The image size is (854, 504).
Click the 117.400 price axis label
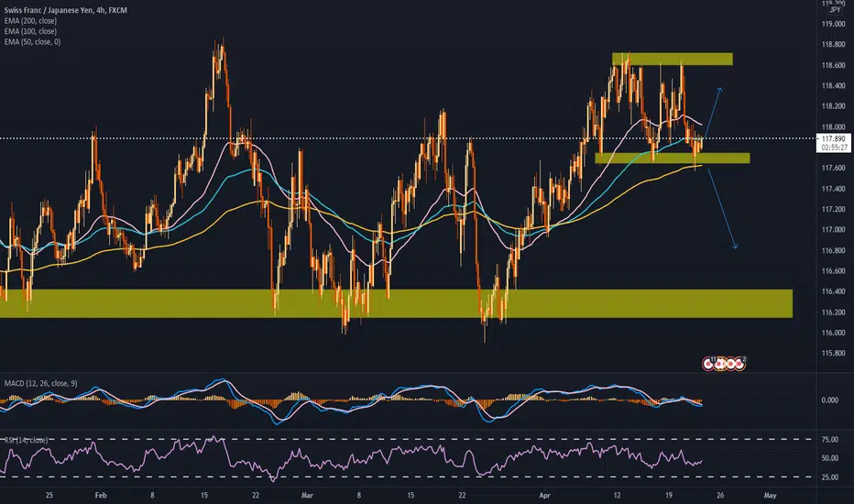coord(833,189)
